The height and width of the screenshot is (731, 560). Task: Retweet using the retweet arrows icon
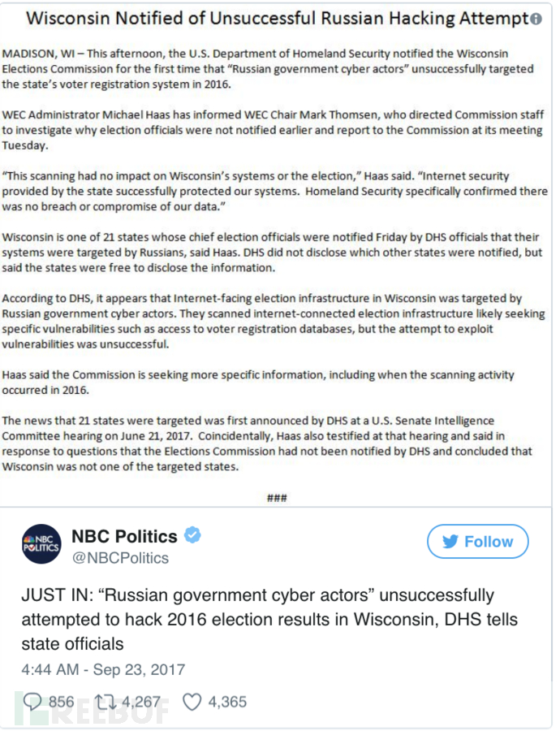point(105,702)
